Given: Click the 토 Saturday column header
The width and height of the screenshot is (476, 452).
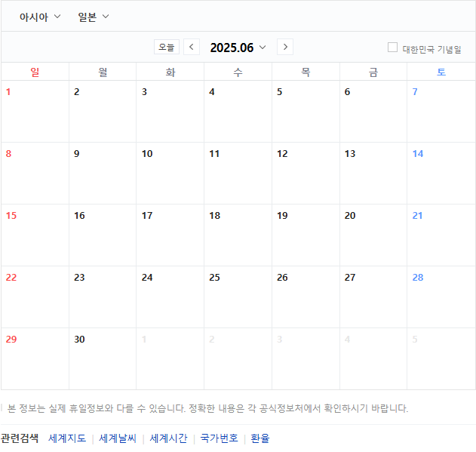Looking at the screenshot, I should [441, 72].
